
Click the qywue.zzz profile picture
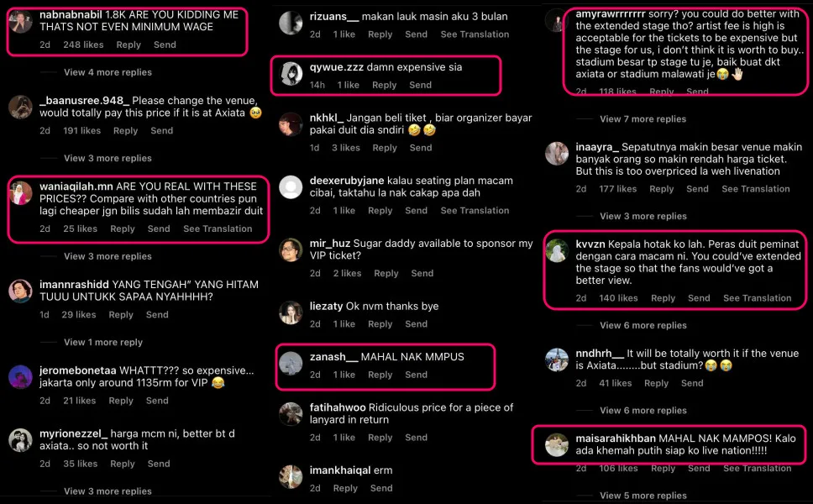pos(291,73)
